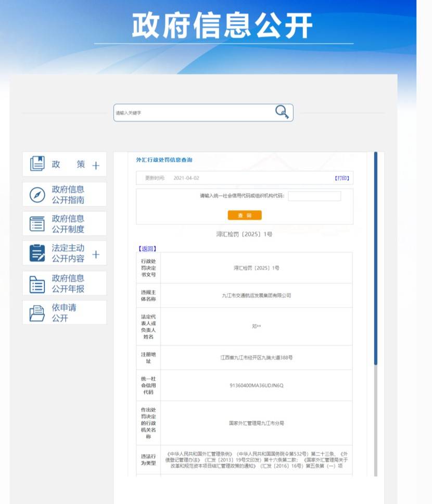
Task: Select the 政策 menu label
Action: pos(68,164)
